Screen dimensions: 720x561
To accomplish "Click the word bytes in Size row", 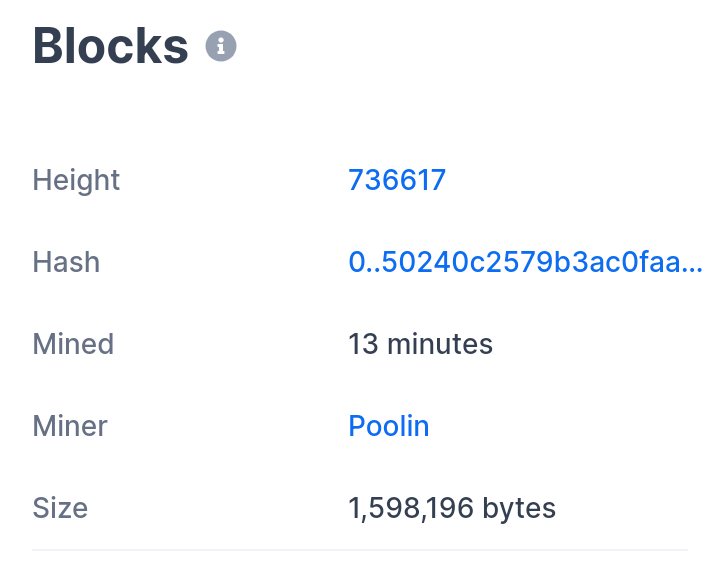I will [x=518, y=508].
